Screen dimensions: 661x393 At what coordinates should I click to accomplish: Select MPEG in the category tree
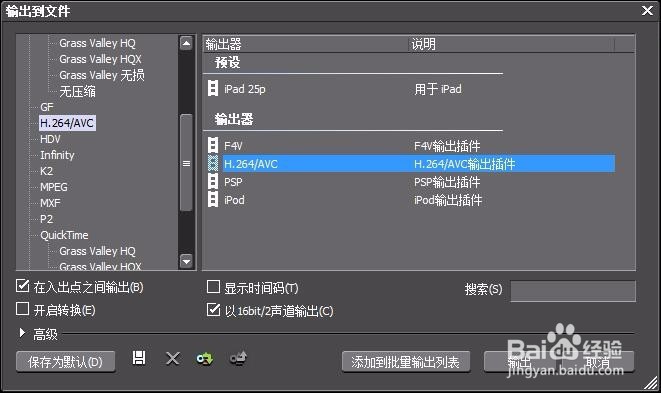[54, 187]
